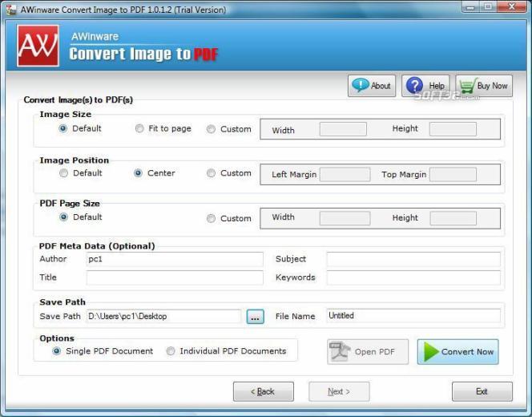Select Default Image Position radio button
Screen dimensions: 532x417
coord(63,173)
